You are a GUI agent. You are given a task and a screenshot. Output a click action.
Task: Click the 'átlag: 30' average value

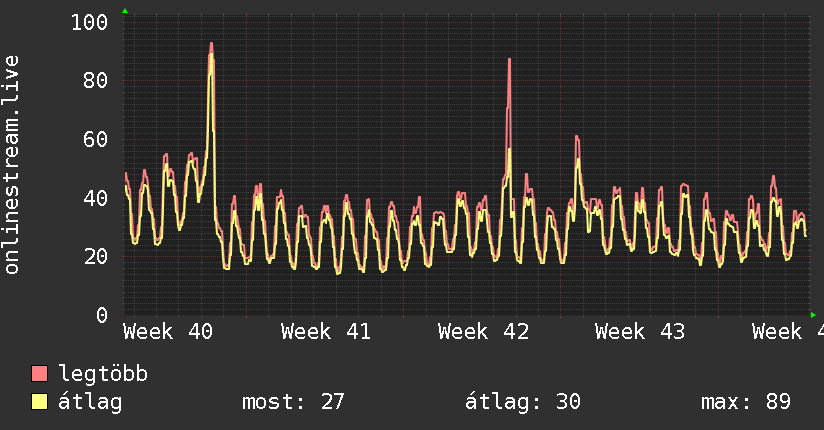(x=523, y=402)
